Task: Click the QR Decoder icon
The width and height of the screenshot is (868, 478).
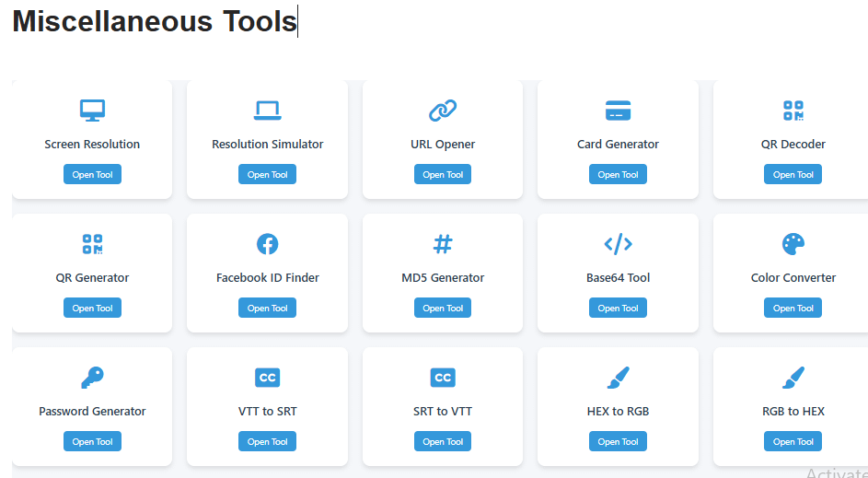Action: (793, 111)
